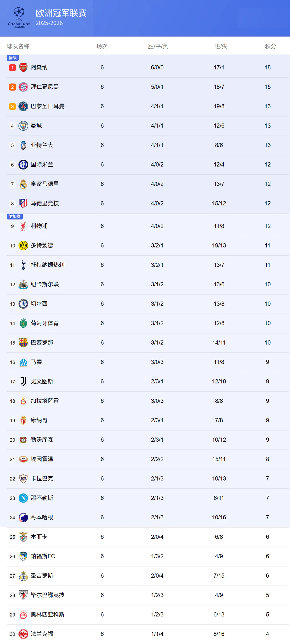Click the Arsenal club crest
The width and height of the screenshot is (290, 644).
coord(23,68)
